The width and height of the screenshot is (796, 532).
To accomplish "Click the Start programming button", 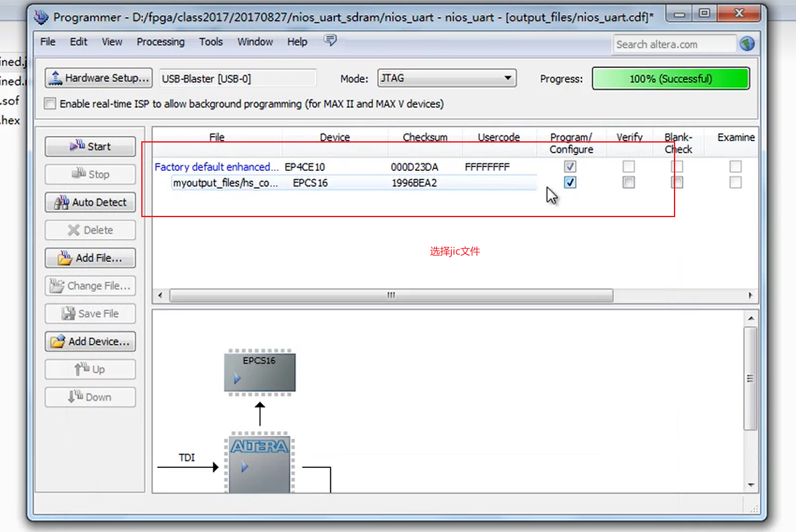I will coord(90,147).
